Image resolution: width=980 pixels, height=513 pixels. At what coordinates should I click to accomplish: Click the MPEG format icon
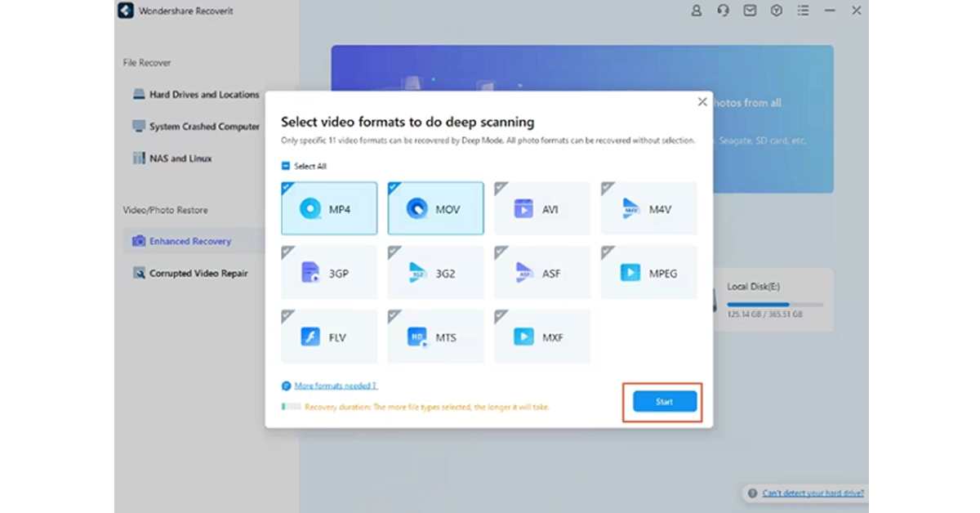click(x=630, y=273)
